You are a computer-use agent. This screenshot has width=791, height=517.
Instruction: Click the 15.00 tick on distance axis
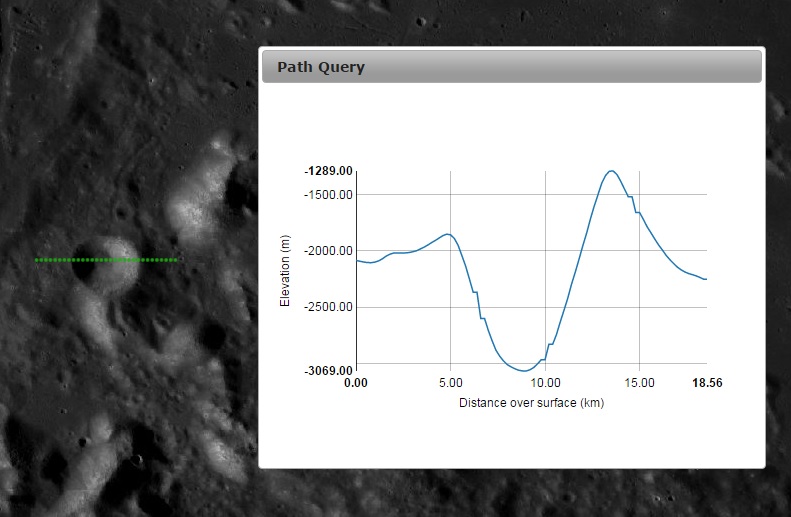[x=640, y=383]
